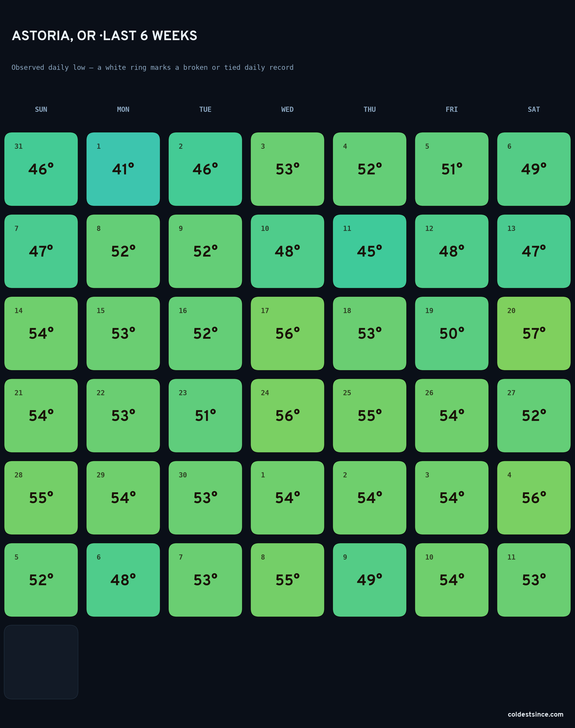Open the day 25 tile showing 55°
This screenshot has height=728, width=575.
point(370,416)
